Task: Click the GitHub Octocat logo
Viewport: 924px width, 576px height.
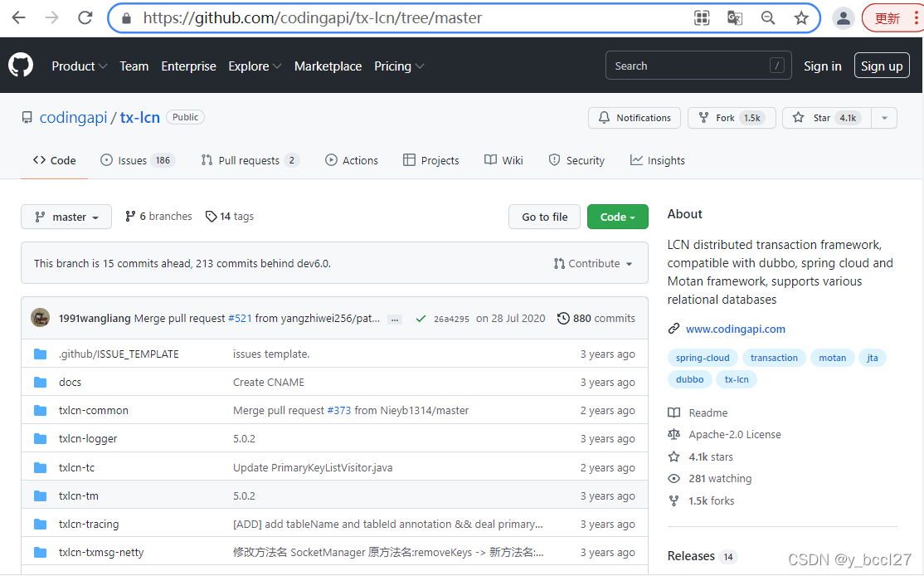Action: 21,66
